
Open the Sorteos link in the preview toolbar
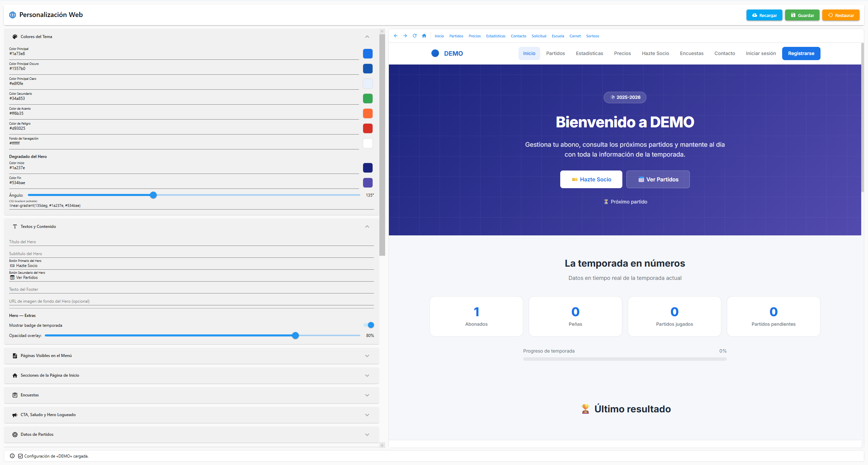click(x=592, y=36)
